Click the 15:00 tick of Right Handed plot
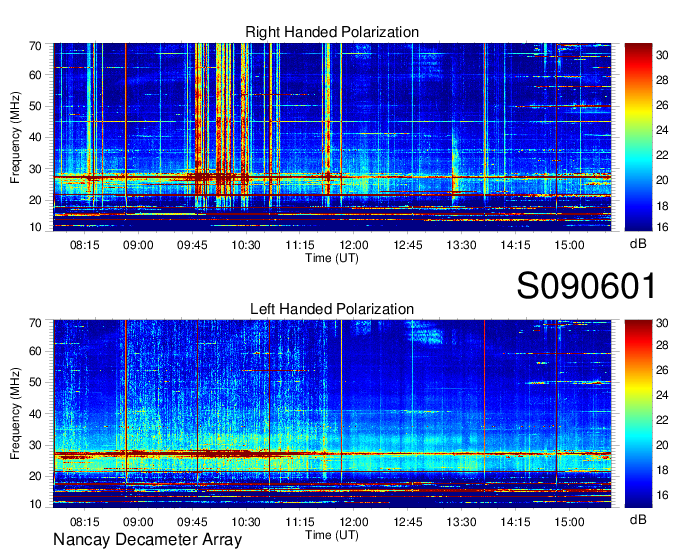 coord(569,245)
